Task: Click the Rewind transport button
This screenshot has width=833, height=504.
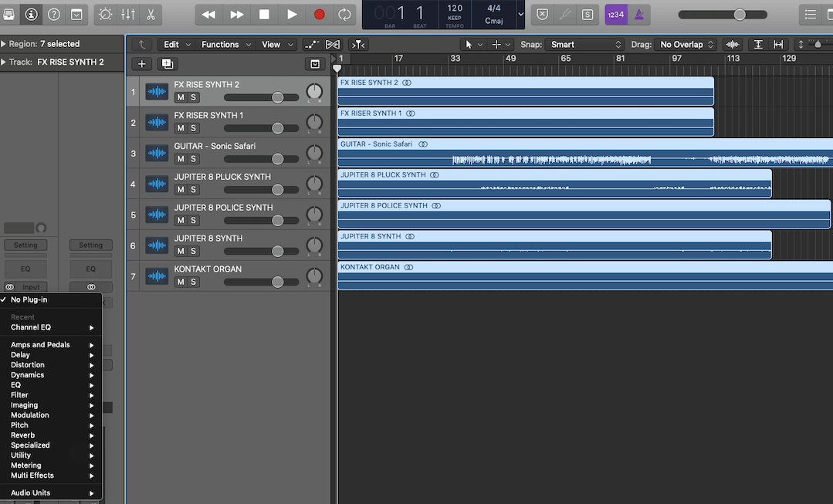Action: tap(208, 15)
